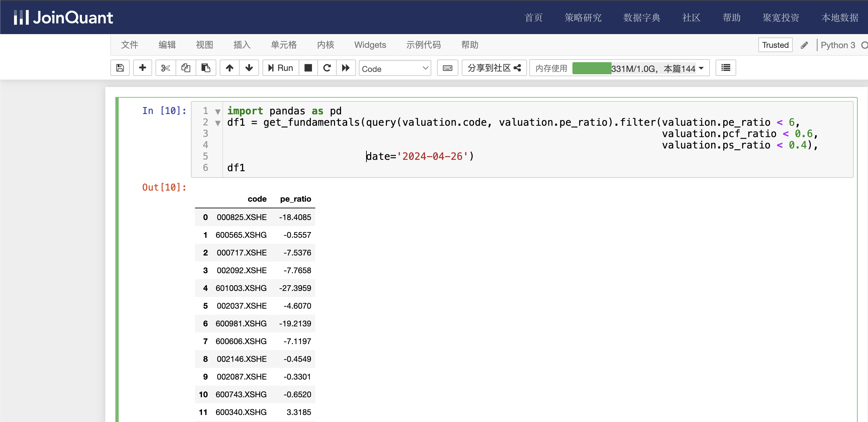The width and height of the screenshot is (868, 422).
Task: Open the 示例代码 menu
Action: tap(423, 45)
